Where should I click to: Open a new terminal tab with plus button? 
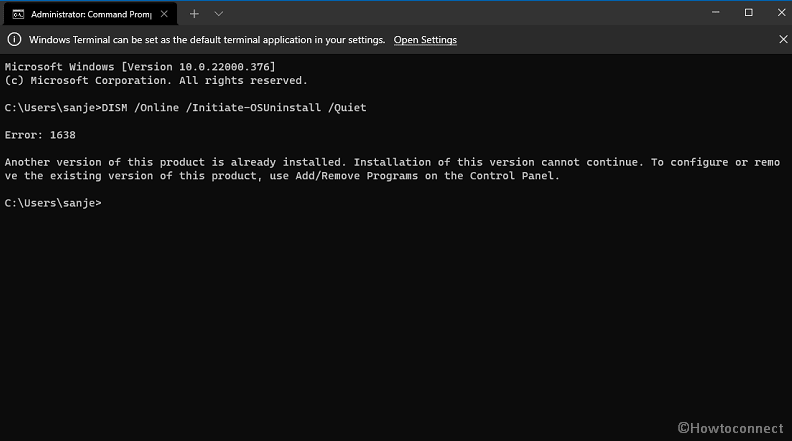tap(194, 14)
